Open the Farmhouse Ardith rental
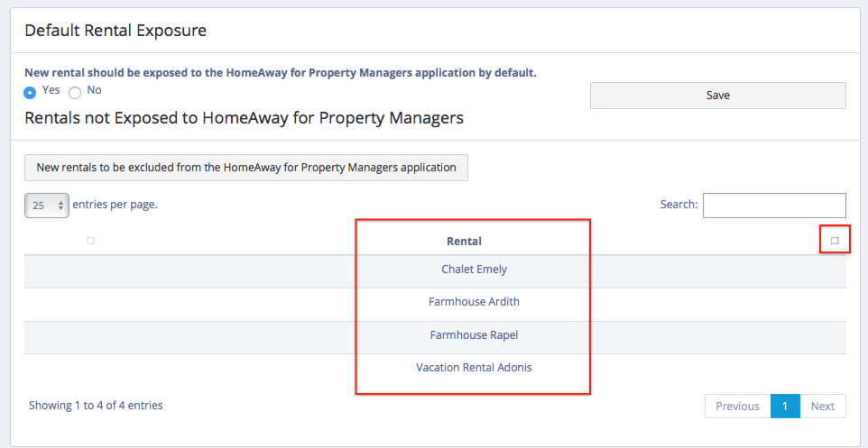The width and height of the screenshot is (868, 448). tap(474, 302)
